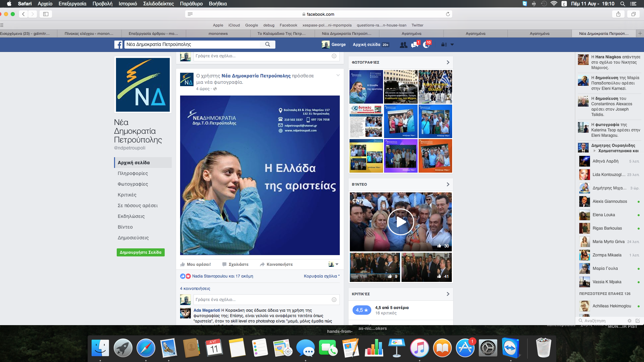
Task: Open the Ιστορικό menu
Action: tap(128, 4)
